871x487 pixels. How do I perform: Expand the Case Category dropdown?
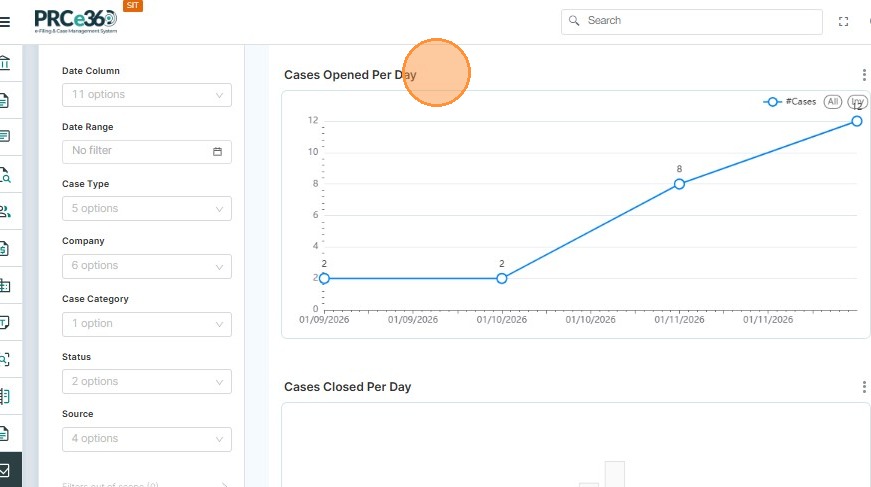(x=147, y=324)
